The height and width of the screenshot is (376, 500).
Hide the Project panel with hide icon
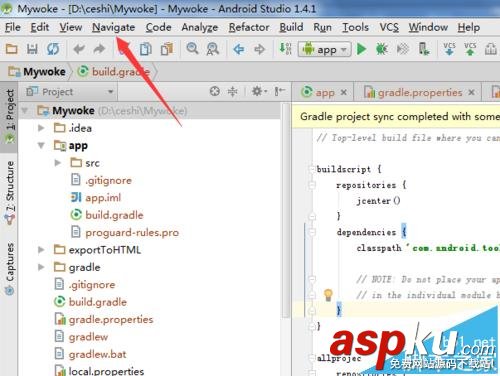pyautogui.click(x=279, y=91)
